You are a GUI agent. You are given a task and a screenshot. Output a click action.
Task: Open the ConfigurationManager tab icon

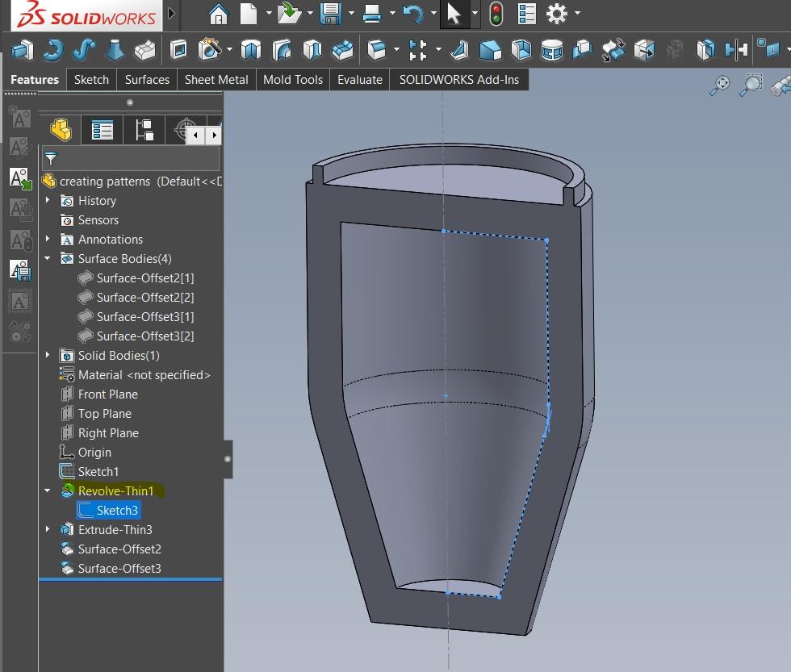point(144,130)
